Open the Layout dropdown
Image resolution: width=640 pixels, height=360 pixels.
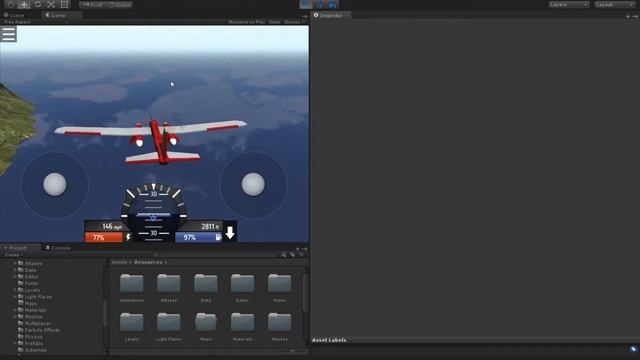pyautogui.click(x=614, y=4)
